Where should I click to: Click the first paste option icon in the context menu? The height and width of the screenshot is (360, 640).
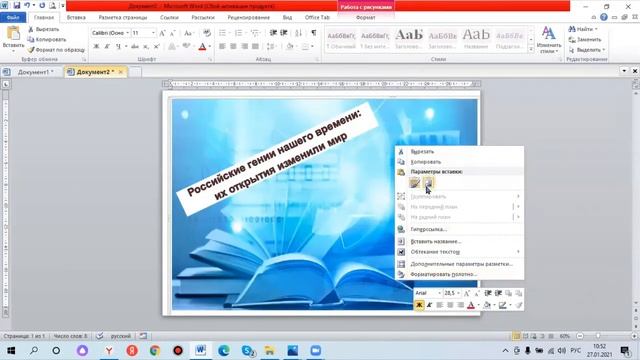pos(415,183)
